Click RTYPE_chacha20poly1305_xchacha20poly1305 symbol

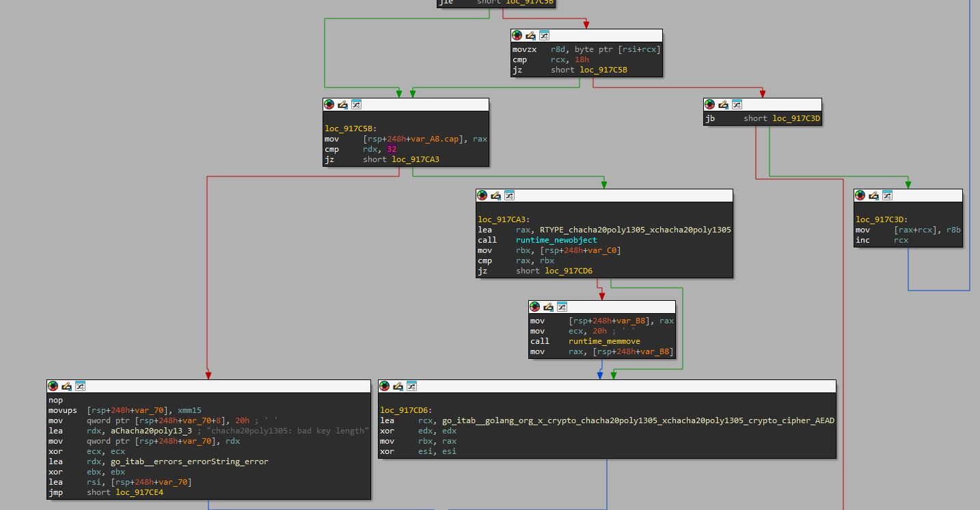click(x=636, y=230)
